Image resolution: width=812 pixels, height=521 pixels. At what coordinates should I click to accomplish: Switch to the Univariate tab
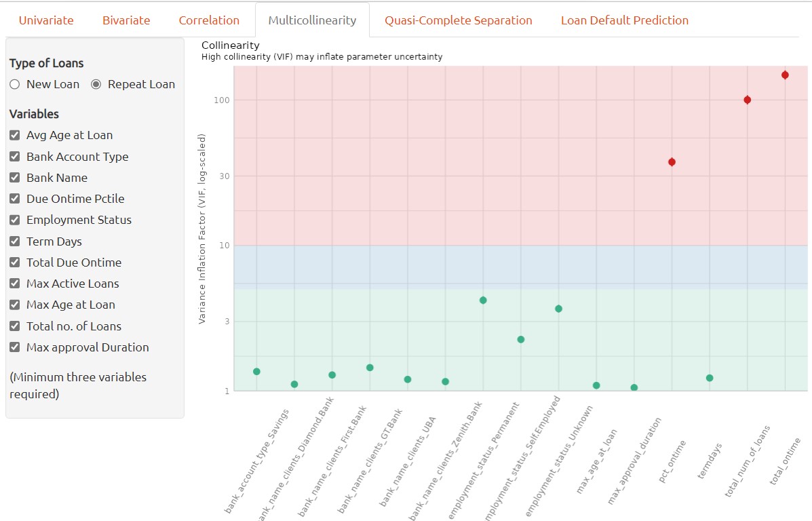(x=46, y=20)
